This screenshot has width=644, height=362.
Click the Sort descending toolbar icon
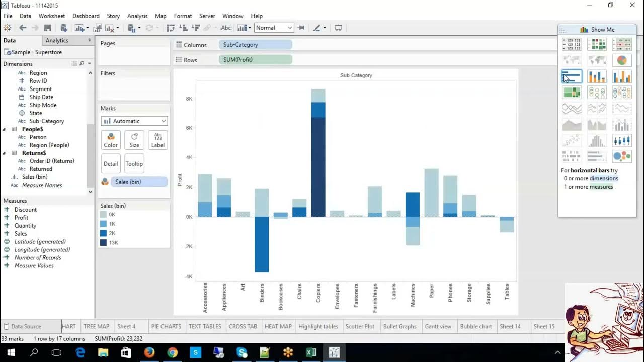tap(196, 28)
